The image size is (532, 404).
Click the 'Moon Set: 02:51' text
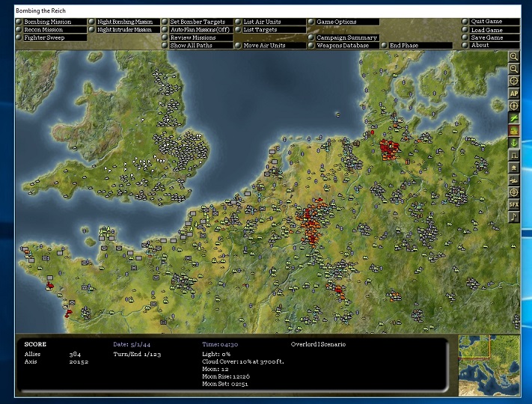point(225,384)
